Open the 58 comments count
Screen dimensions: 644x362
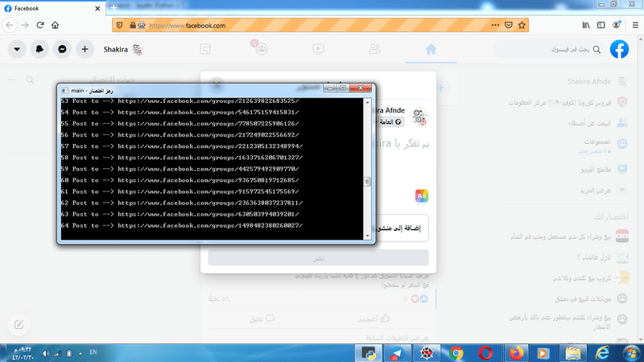pos(218,298)
